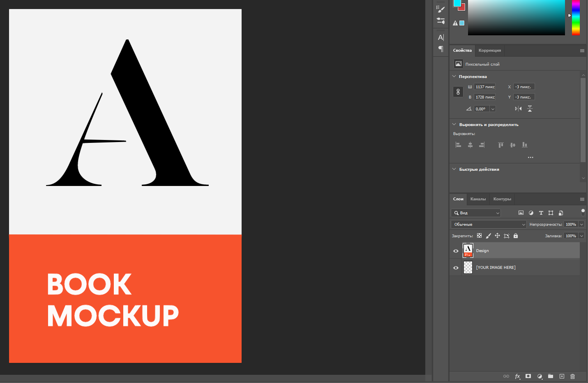Create a new layer group folder
This screenshot has height=383, width=588.
pyautogui.click(x=551, y=376)
